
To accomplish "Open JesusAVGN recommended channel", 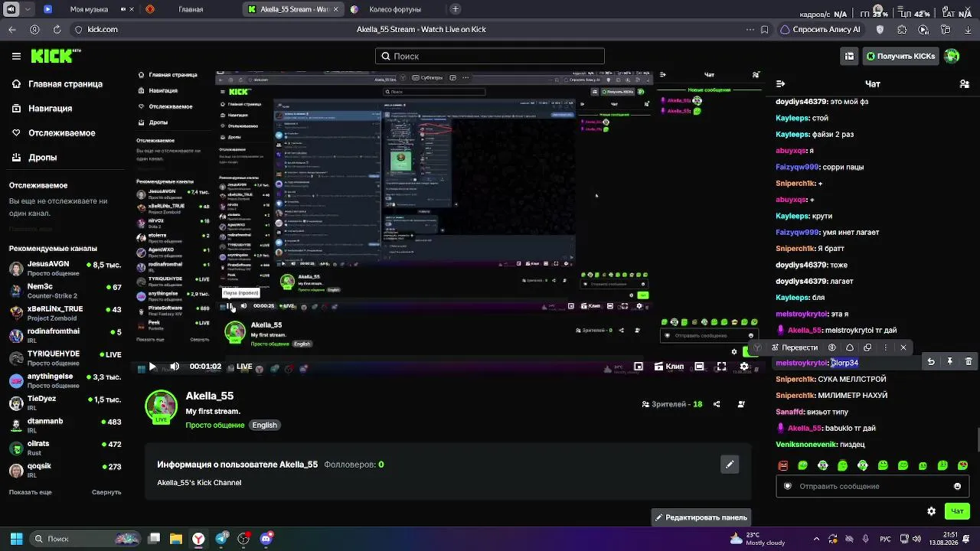I will coord(65,269).
